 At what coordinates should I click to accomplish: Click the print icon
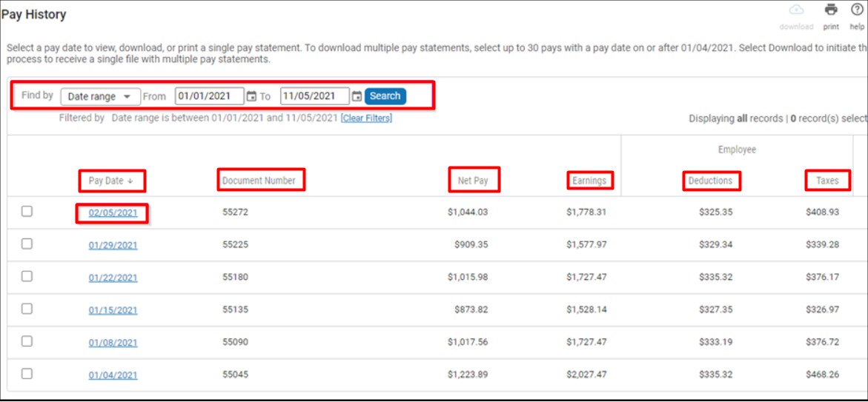click(831, 10)
